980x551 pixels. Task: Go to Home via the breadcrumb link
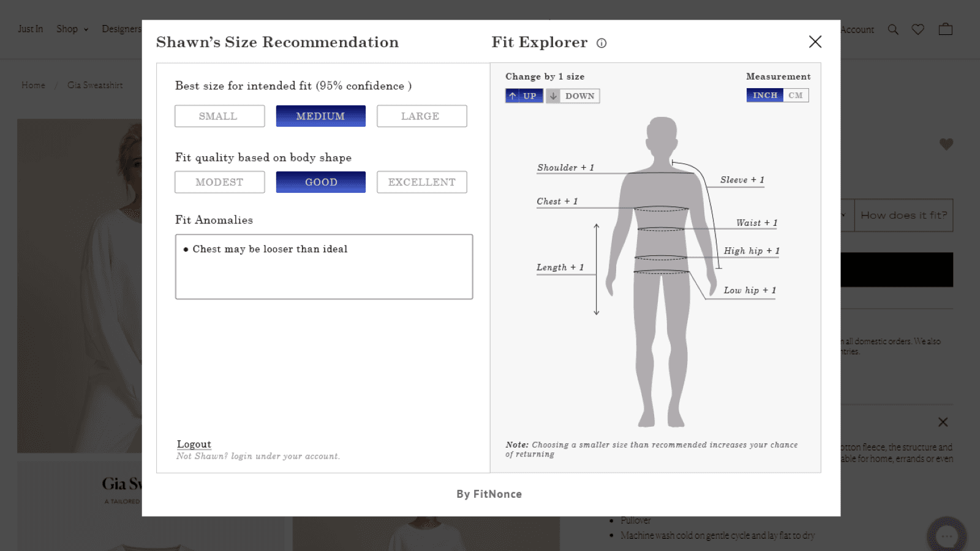(33, 85)
